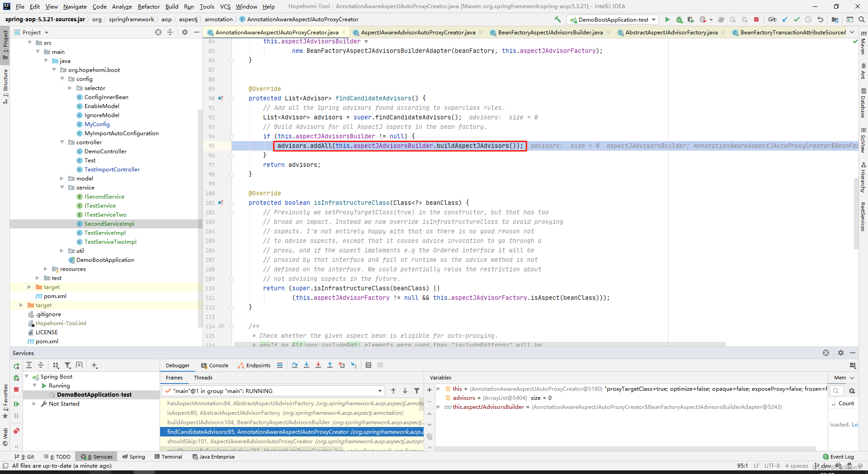Click the memory search field in the Variables pane
Viewport: 868px width, 474px height.
click(837, 391)
